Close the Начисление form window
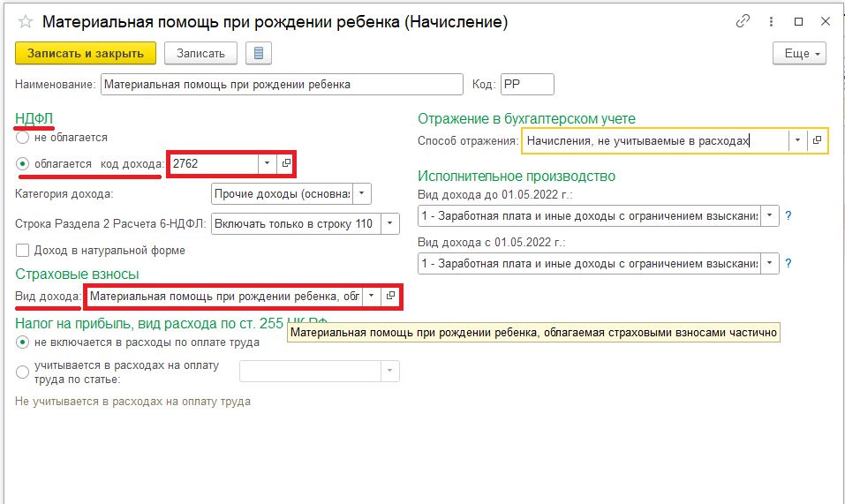Viewport: 845px width, 504px height. pos(825,21)
